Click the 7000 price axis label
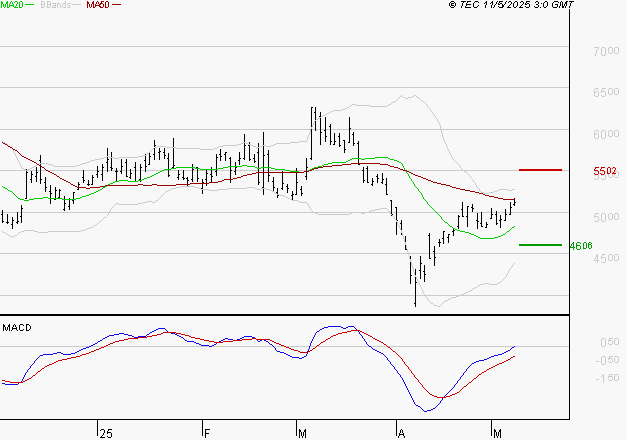This screenshot has width=627, height=440. pyautogui.click(x=607, y=51)
